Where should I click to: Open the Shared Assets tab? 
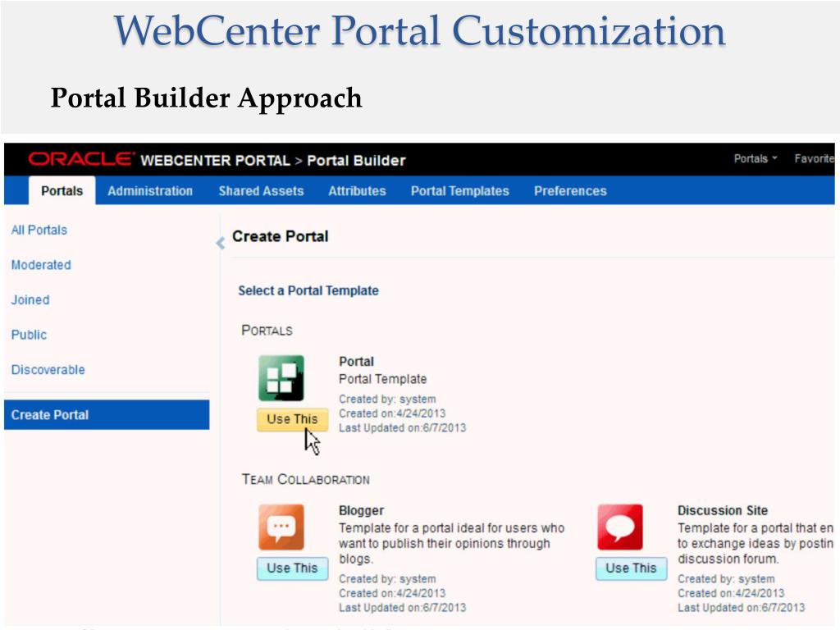pyautogui.click(x=261, y=190)
